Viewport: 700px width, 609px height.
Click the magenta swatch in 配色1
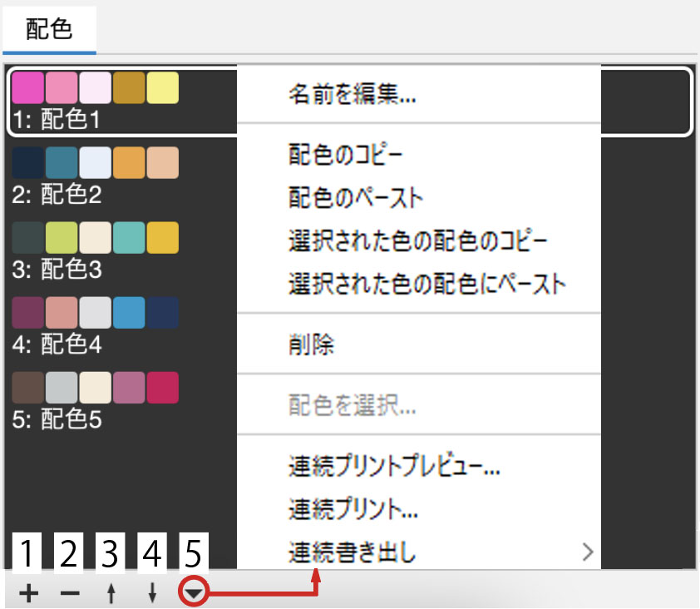(x=28, y=88)
